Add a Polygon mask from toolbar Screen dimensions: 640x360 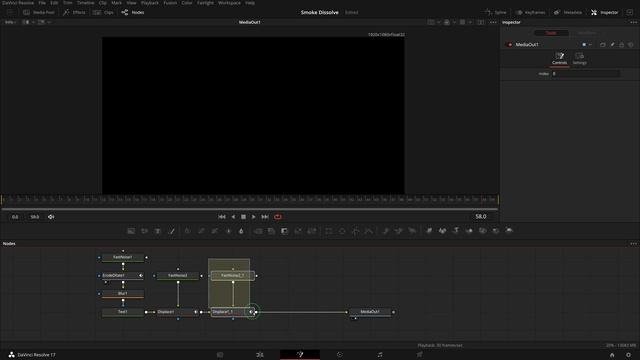(x=356, y=231)
